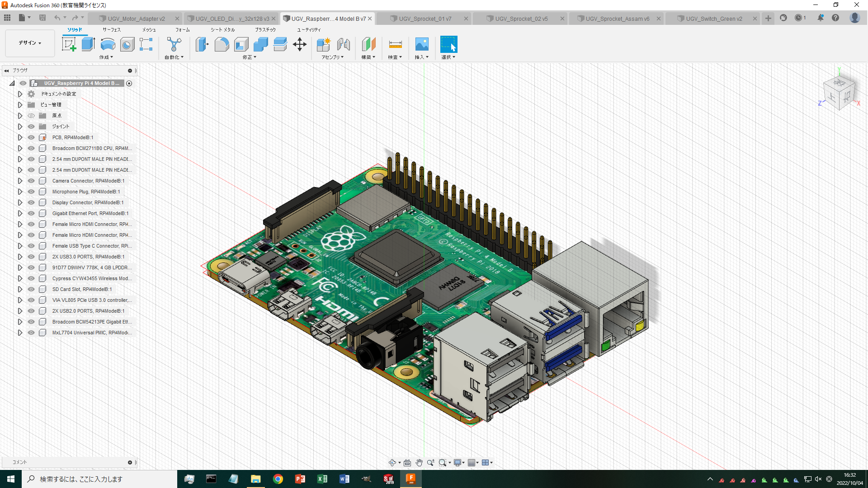Select the Offset Plane construct tool
868x488 pixels.
368,44
